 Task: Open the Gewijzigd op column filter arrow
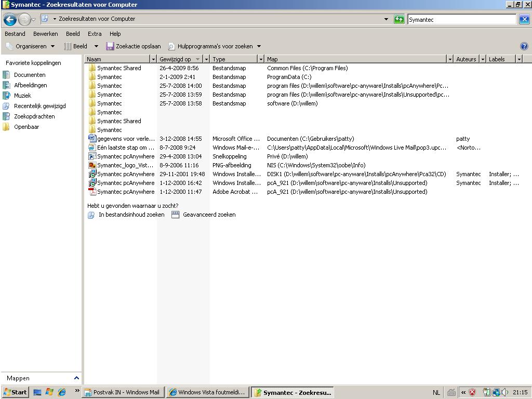[206, 59]
